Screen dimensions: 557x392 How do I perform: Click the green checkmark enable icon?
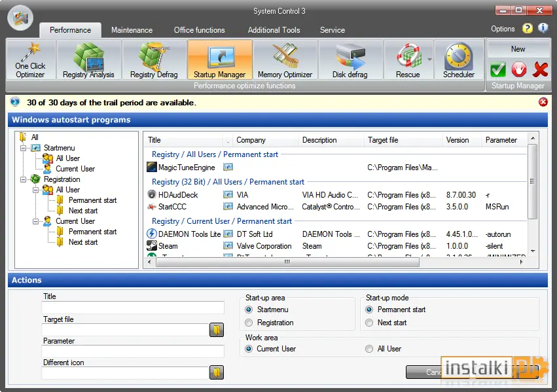click(x=498, y=69)
